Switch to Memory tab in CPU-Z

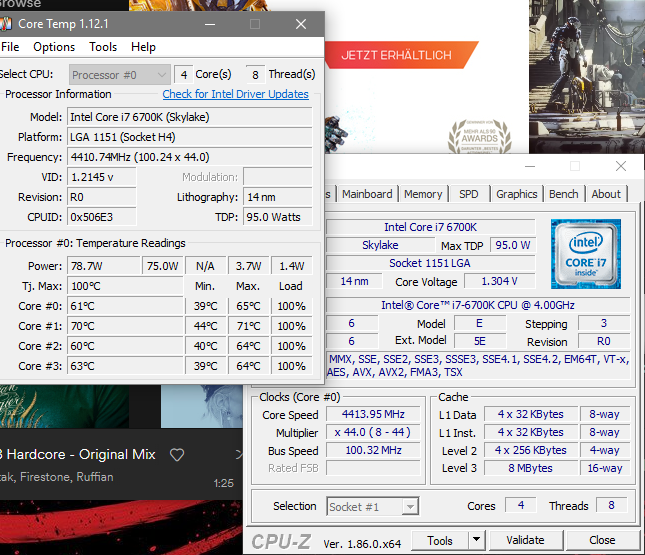point(423,194)
